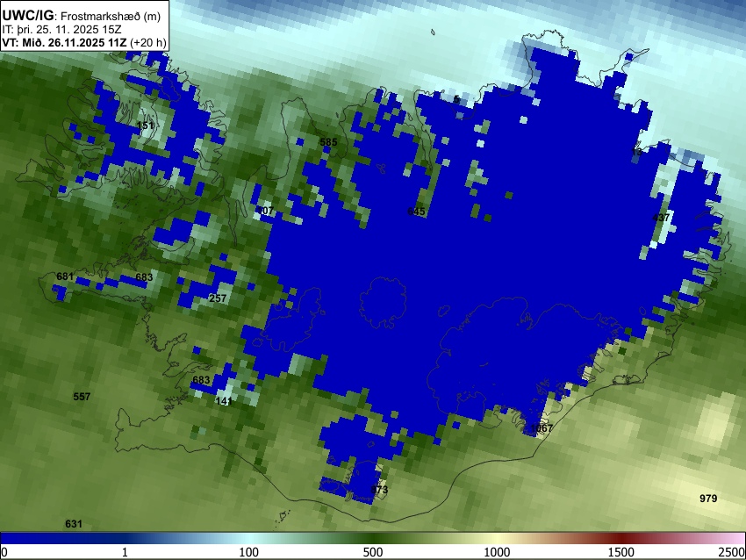Click the 151 value on the map

click(145, 126)
